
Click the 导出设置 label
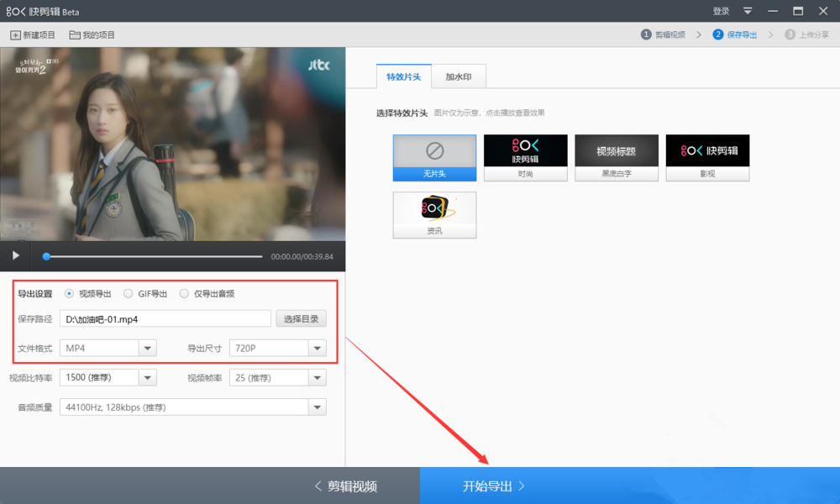pyautogui.click(x=35, y=293)
